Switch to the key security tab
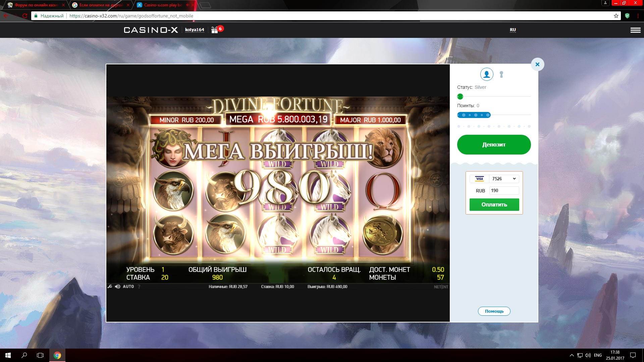Image resolution: width=644 pixels, height=362 pixels. pos(501,74)
